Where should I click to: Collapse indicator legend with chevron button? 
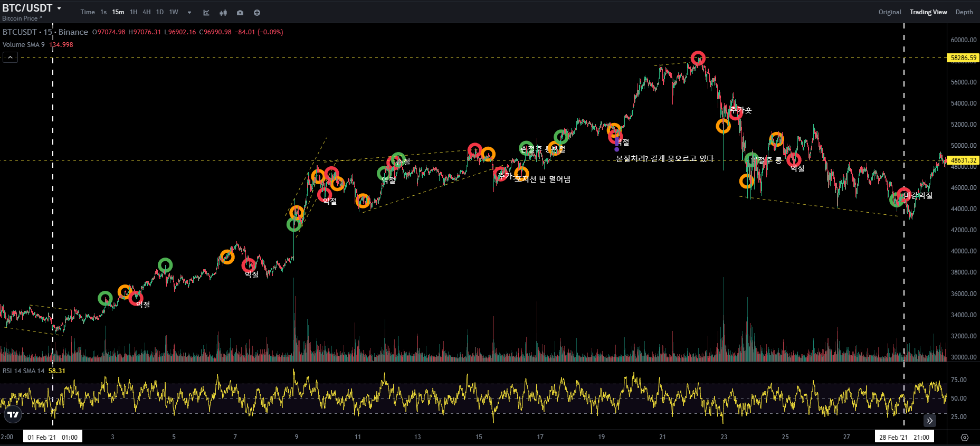click(10, 58)
